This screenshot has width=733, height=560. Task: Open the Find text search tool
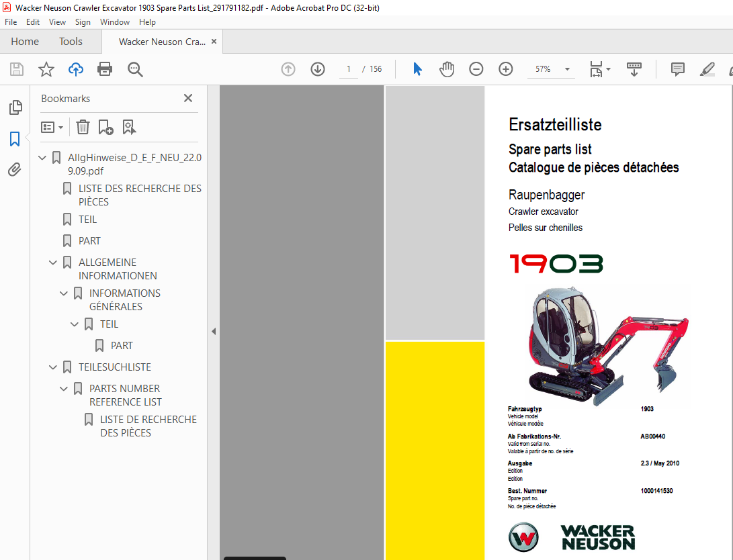pos(135,69)
